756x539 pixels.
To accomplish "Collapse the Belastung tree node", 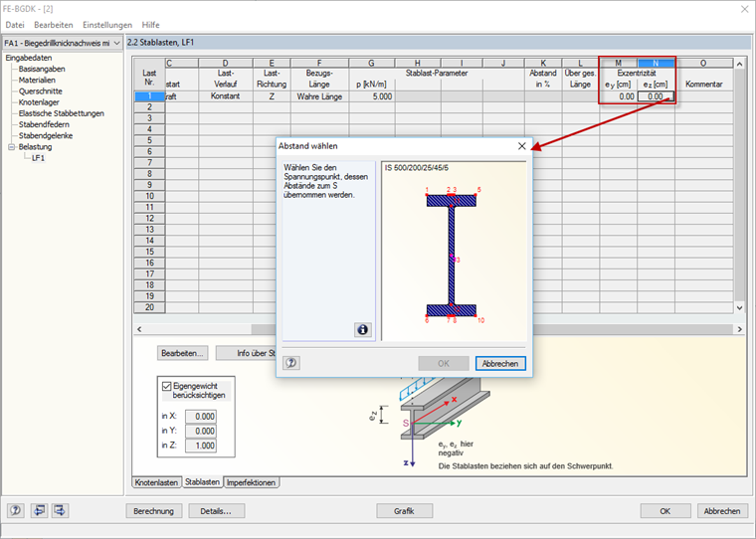I will tap(12, 147).
